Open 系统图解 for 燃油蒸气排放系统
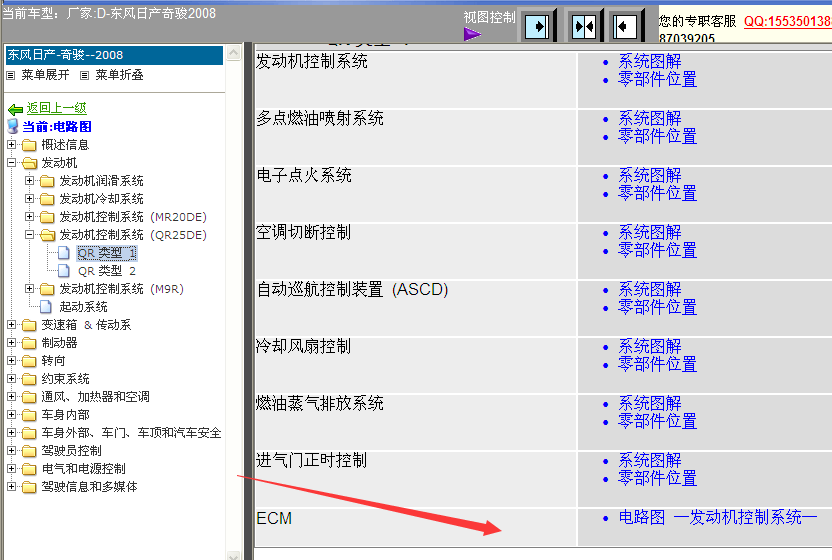The height and width of the screenshot is (560, 832). pos(649,403)
